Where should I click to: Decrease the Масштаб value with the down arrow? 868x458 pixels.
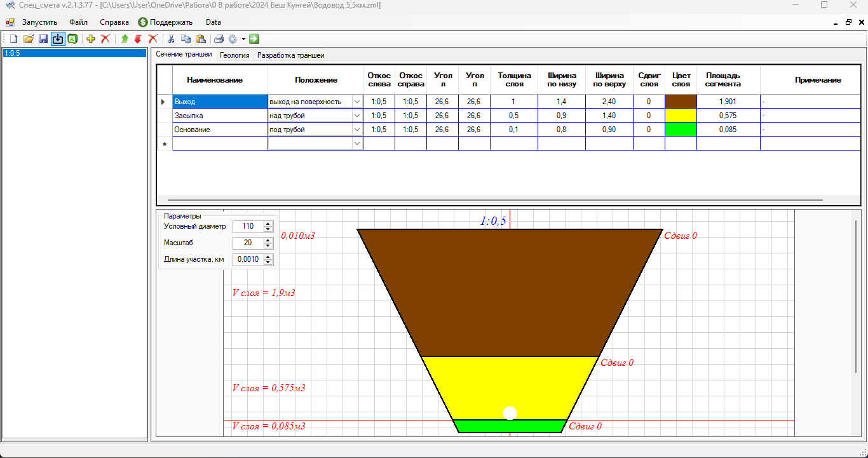pyautogui.click(x=268, y=246)
